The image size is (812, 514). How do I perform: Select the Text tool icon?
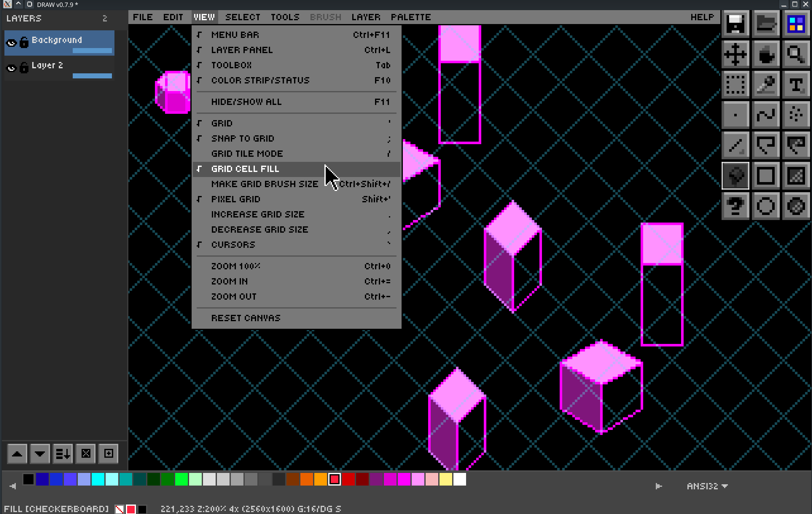click(x=796, y=84)
